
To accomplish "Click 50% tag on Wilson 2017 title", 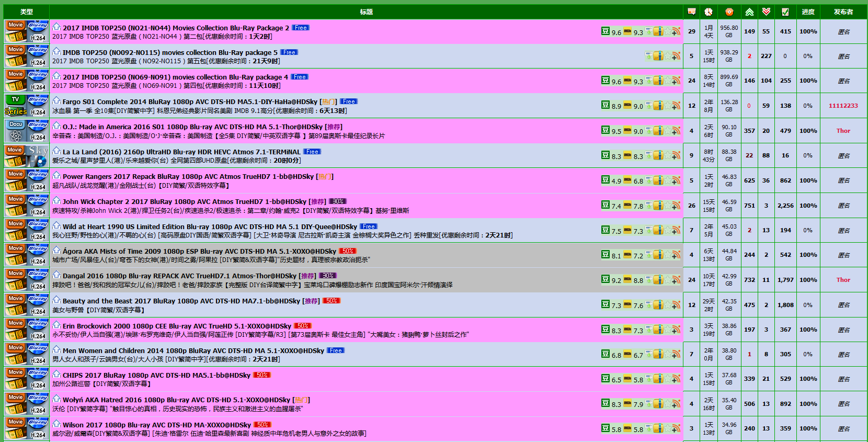I will click(262, 425).
